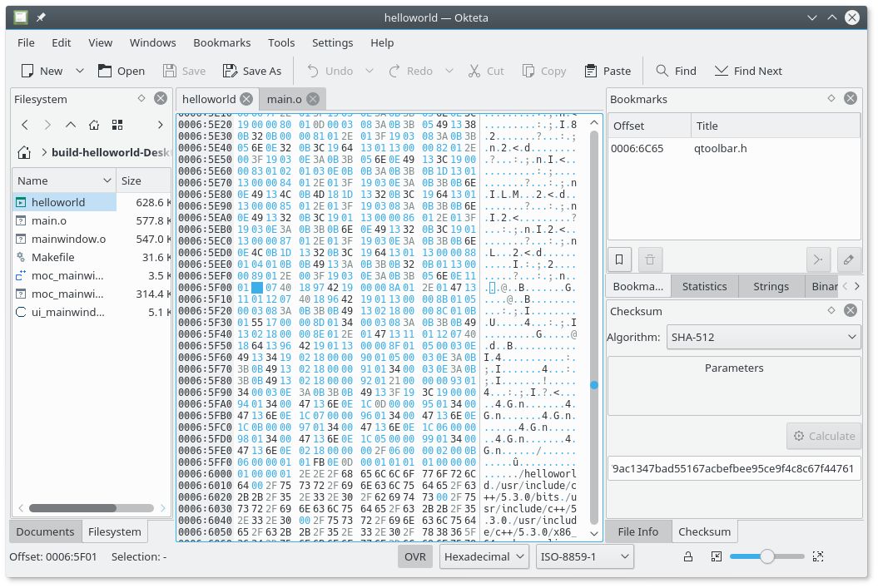Open the Bookmarks menu

pyautogui.click(x=221, y=42)
